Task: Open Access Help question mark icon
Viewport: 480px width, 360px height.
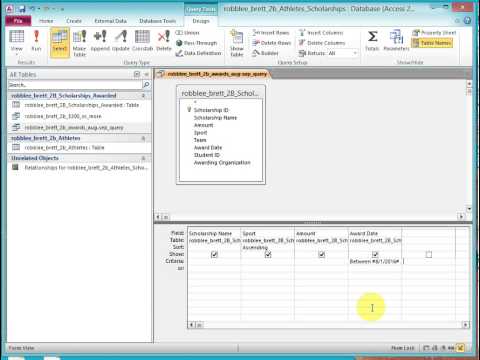Action: (468, 21)
